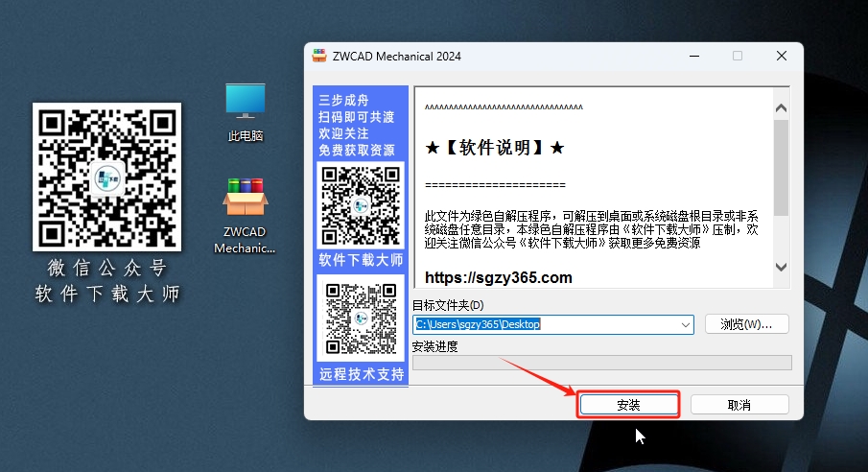Click the scroll up arrow in description pane
The image size is (868, 472).
tap(781, 108)
